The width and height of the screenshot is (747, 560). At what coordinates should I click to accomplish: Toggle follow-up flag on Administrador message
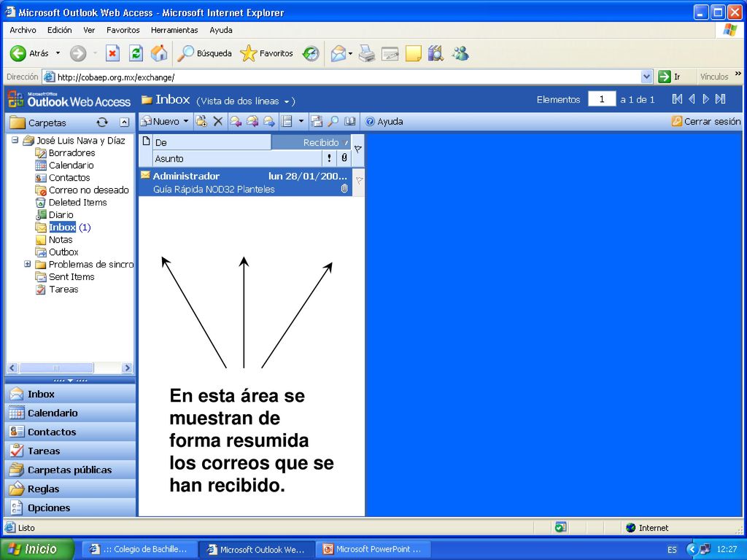(x=359, y=181)
